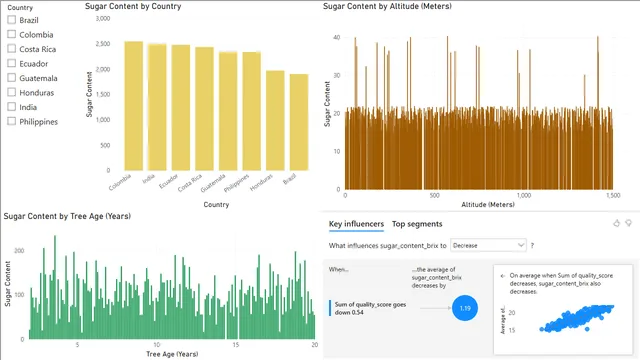Switch to the Key influencers tab
The height and width of the screenshot is (360, 640).
[x=356, y=224]
